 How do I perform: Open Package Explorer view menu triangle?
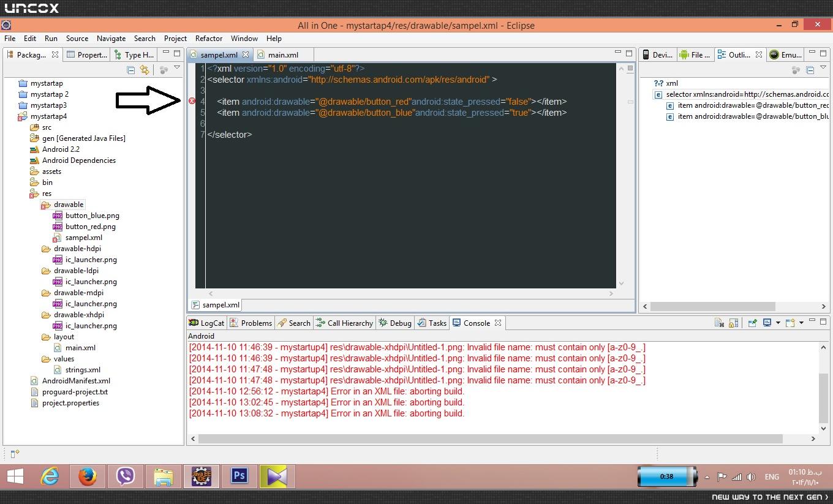(x=177, y=67)
